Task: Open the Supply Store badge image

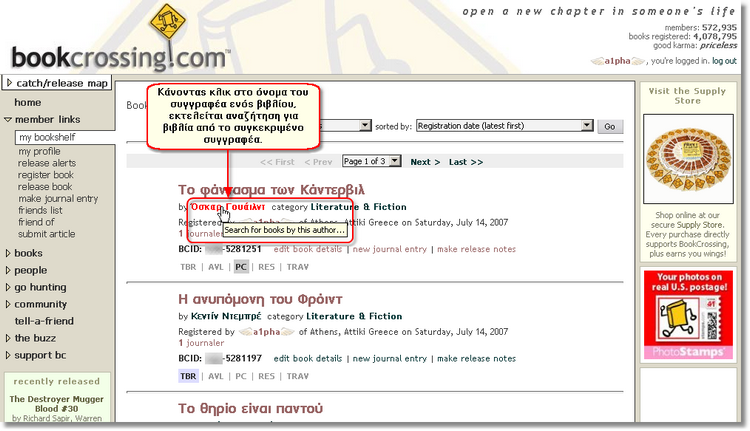Action: (x=686, y=160)
